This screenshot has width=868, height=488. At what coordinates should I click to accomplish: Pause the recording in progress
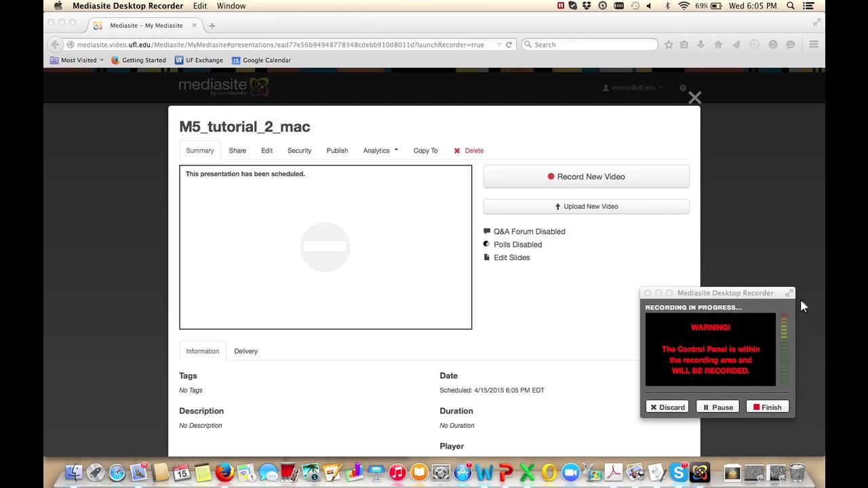(x=717, y=407)
